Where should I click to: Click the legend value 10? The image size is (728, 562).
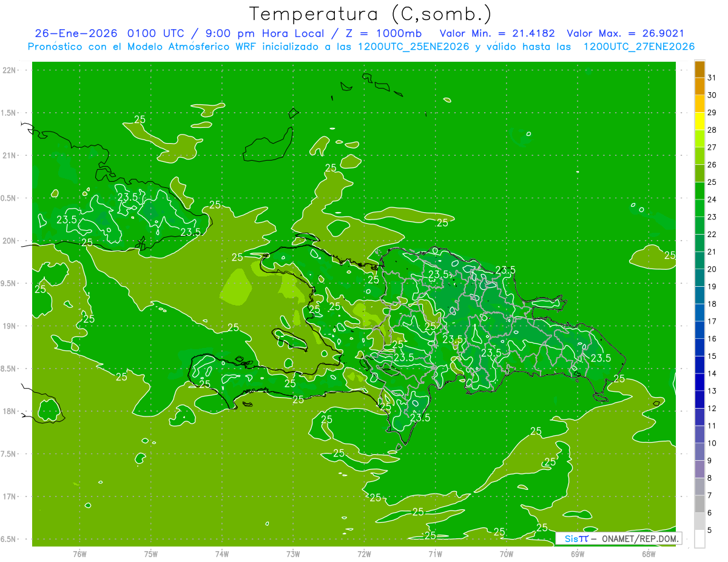(712, 443)
